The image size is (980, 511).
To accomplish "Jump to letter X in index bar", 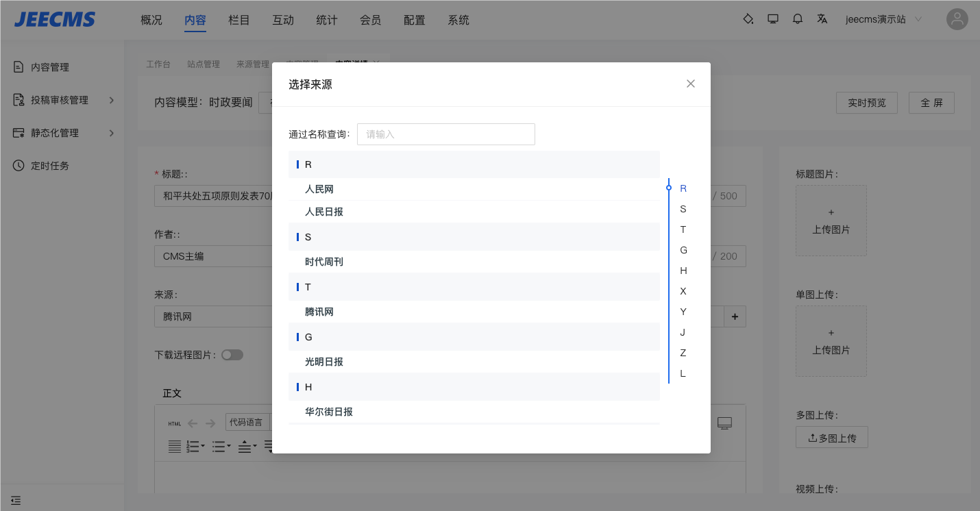I will (683, 291).
